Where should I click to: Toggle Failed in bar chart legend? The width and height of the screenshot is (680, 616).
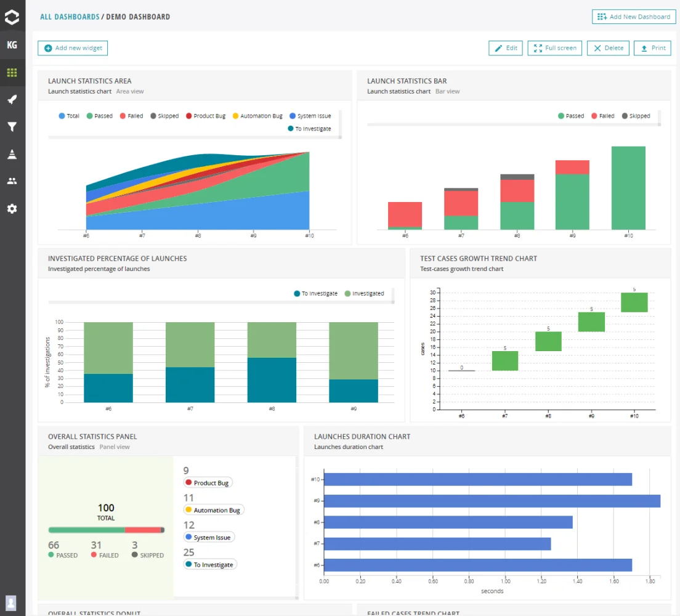[603, 116]
